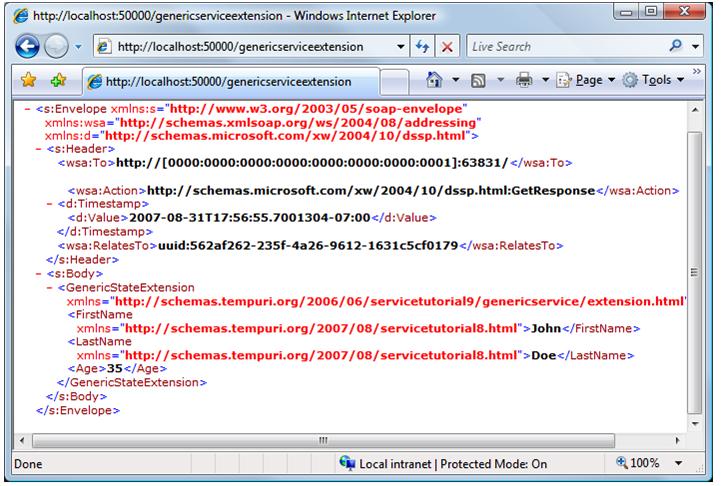The width and height of the screenshot is (721, 486).
Task: Close the Internet Explorer window
Action: pyautogui.click(x=685, y=11)
